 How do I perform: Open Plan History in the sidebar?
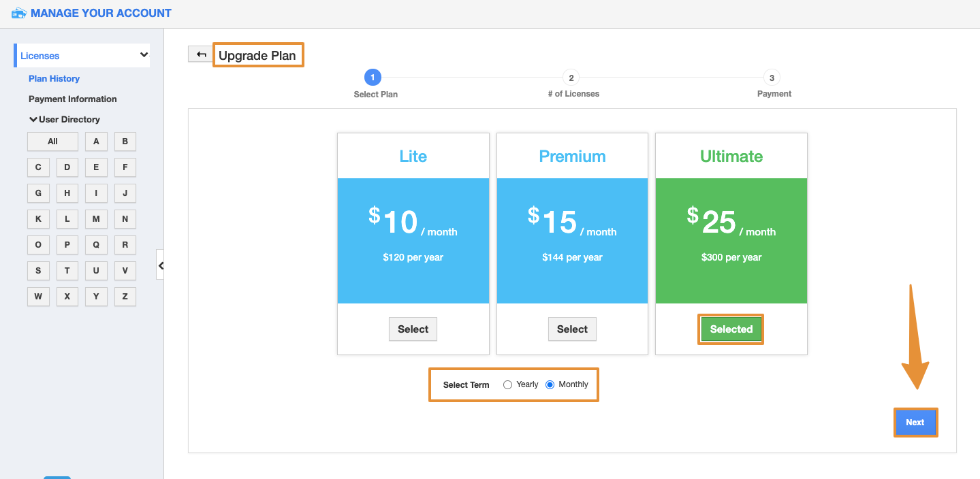point(54,79)
